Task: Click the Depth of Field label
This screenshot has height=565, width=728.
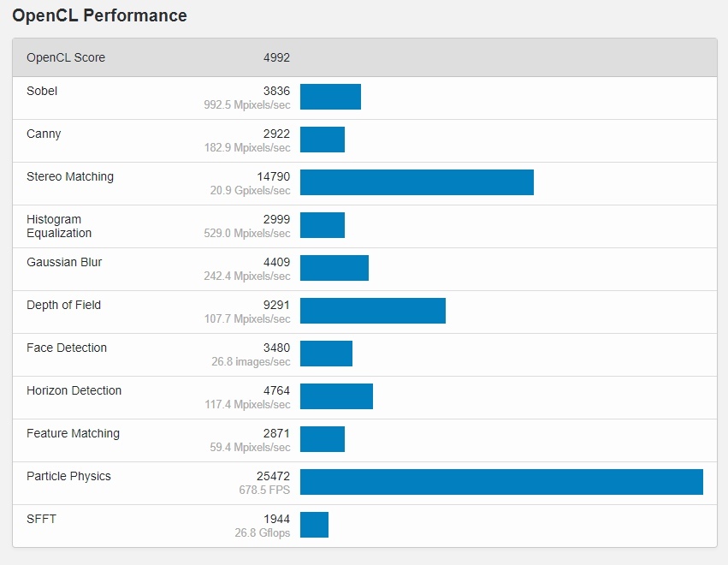Action: point(63,305)
